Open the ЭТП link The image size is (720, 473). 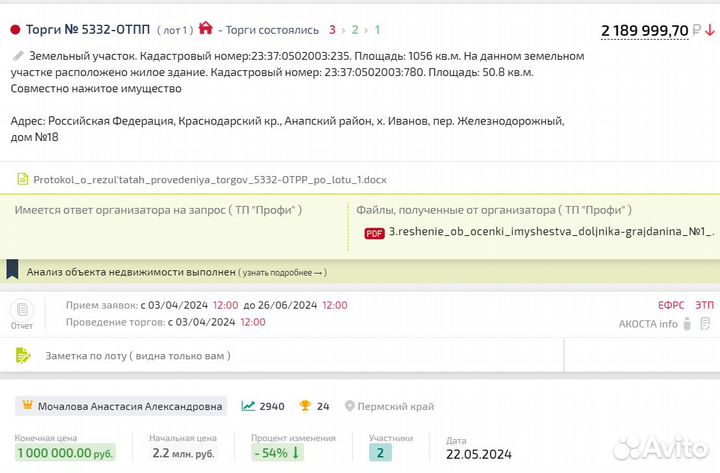tap(705, 305)
